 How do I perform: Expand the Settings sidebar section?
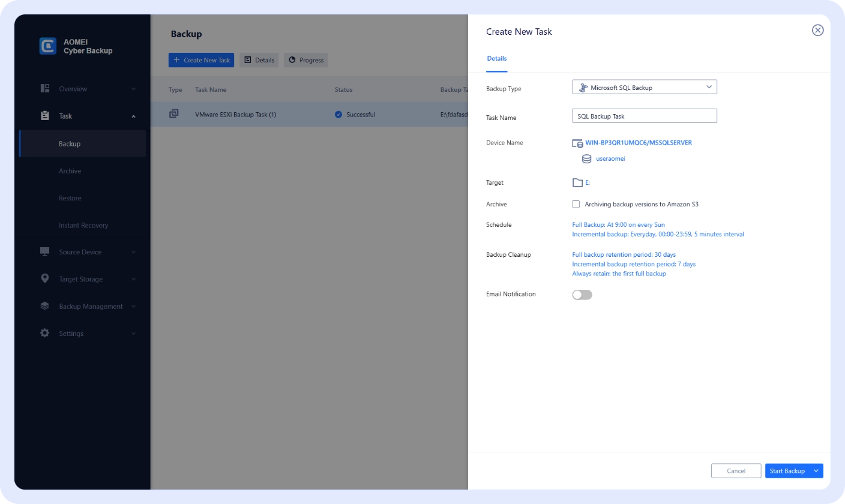pyautogui.click(x=134, y=334)
